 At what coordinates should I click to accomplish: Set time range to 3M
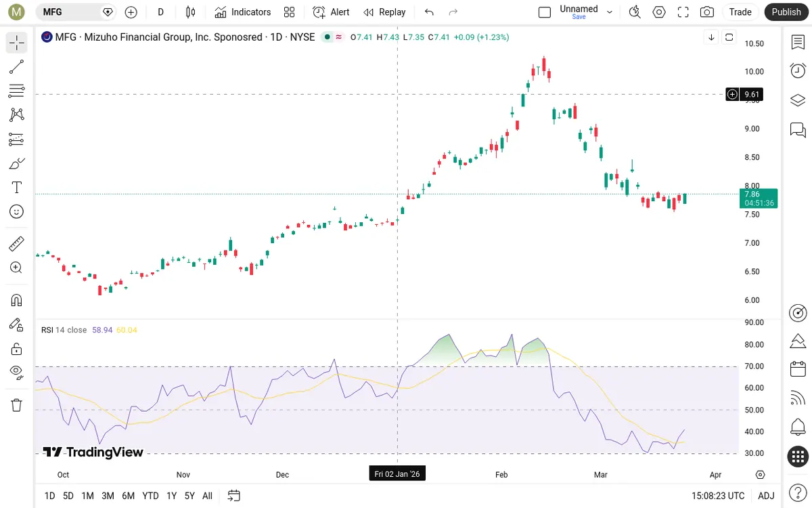pos(108,496)
